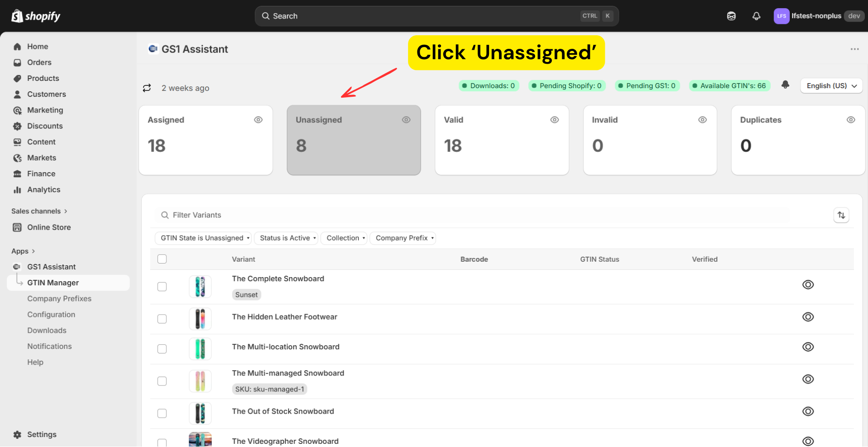Click the Available GTIN's: 66 badge
868x447 pixels.
[729, 85]
